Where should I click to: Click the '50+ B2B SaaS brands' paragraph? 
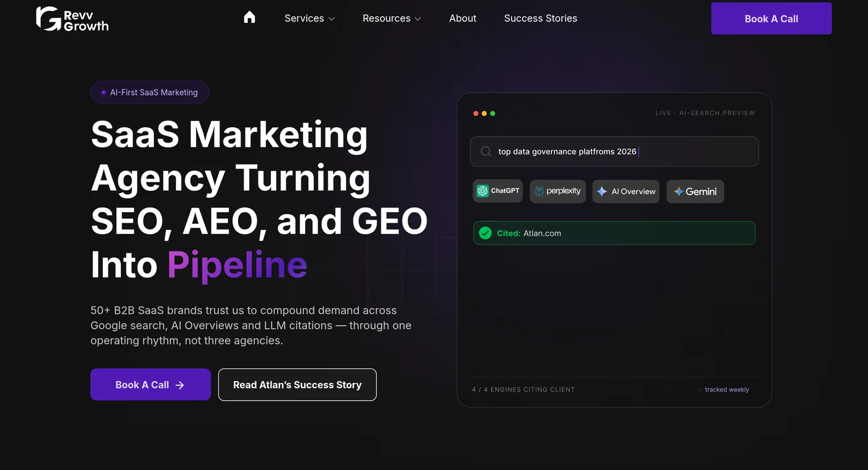(x=251, y=326)
